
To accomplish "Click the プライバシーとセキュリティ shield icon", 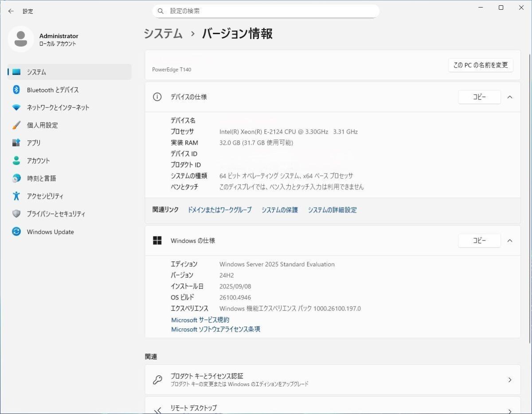I will pos(16,214).
